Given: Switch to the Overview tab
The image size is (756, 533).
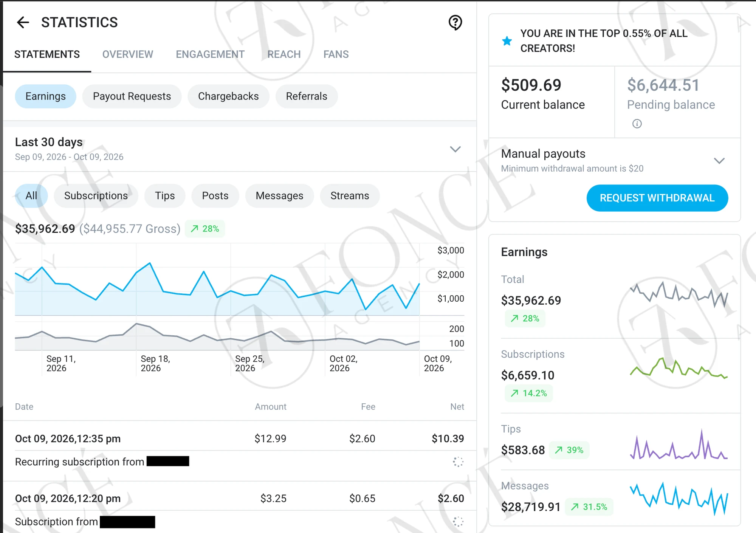Looking at the screenshot, I should coord(128,54).
